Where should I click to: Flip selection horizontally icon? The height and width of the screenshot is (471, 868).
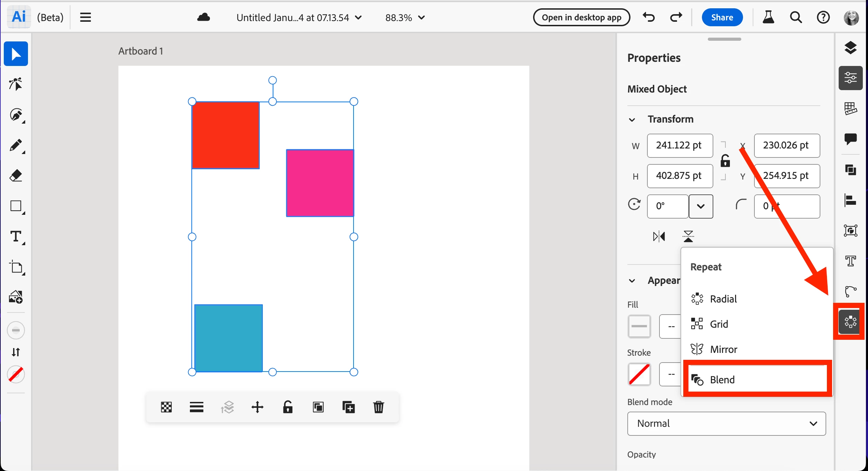(x=659, y=237)
